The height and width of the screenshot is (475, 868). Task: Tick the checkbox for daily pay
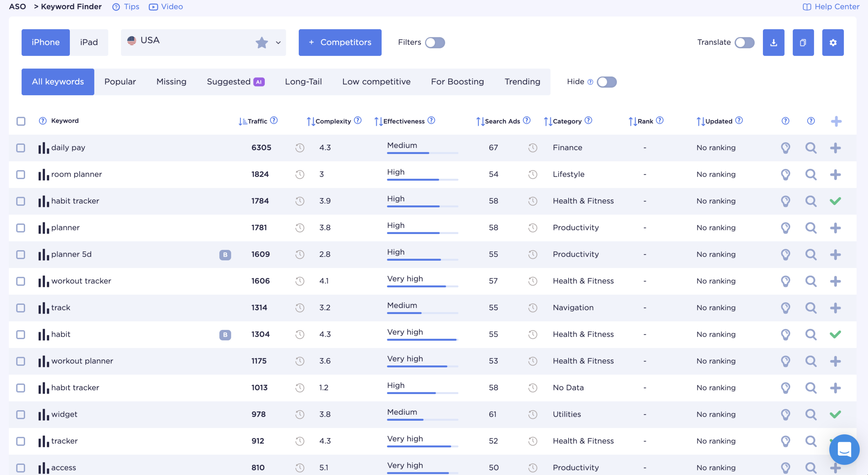pyautogui.click(x=21, y=148)
